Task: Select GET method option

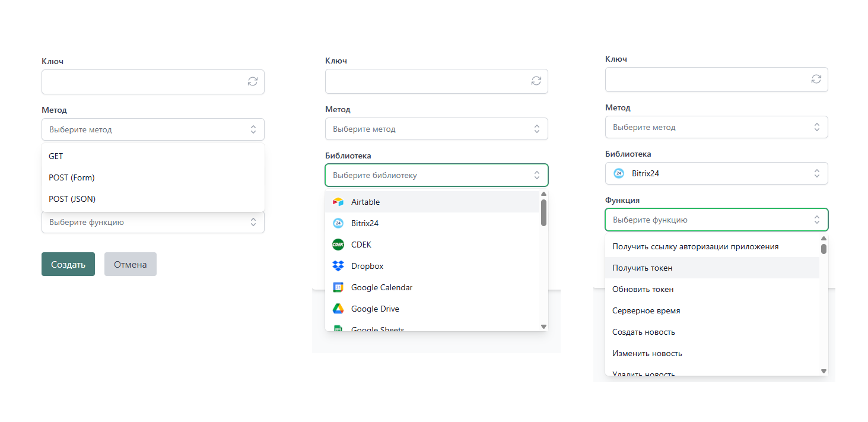Action: (153, 156)
